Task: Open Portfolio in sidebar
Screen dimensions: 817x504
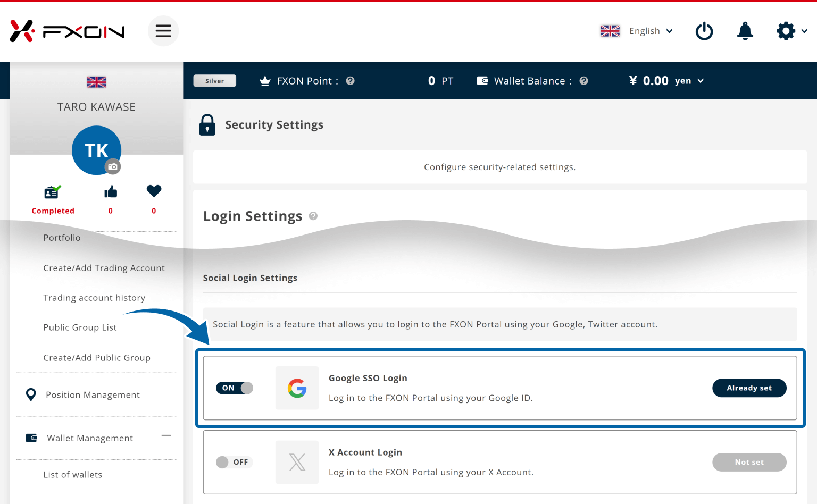Action: click(62, 238)
